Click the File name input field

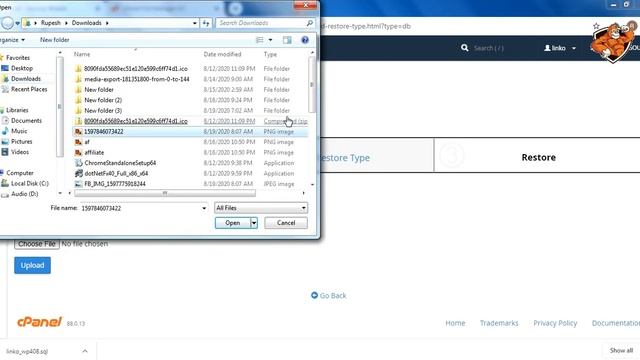(x=140, y=208)
